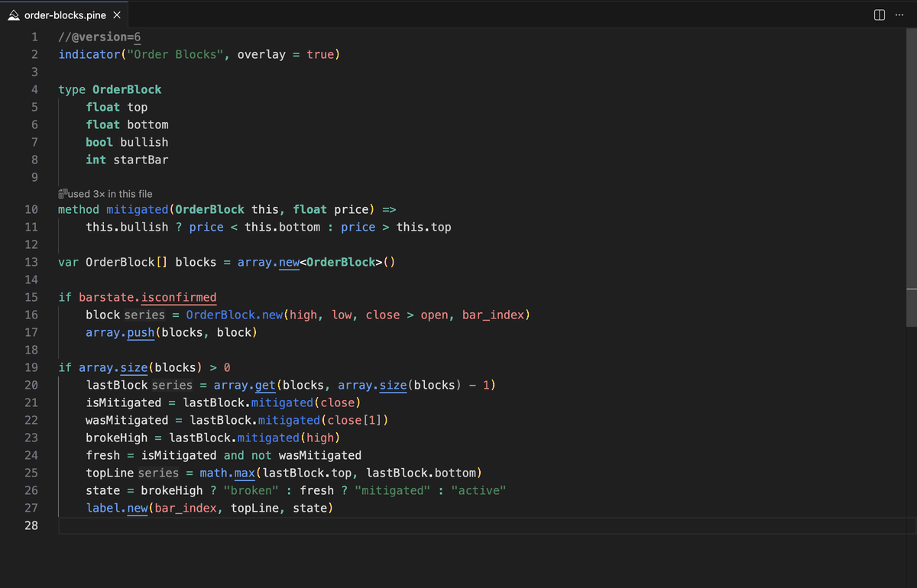Image resolution: width=917 pixels, height=588 pixels.
Task: Click 'wasMitigated' variable on line 22
Action: [x=127, y=420]
